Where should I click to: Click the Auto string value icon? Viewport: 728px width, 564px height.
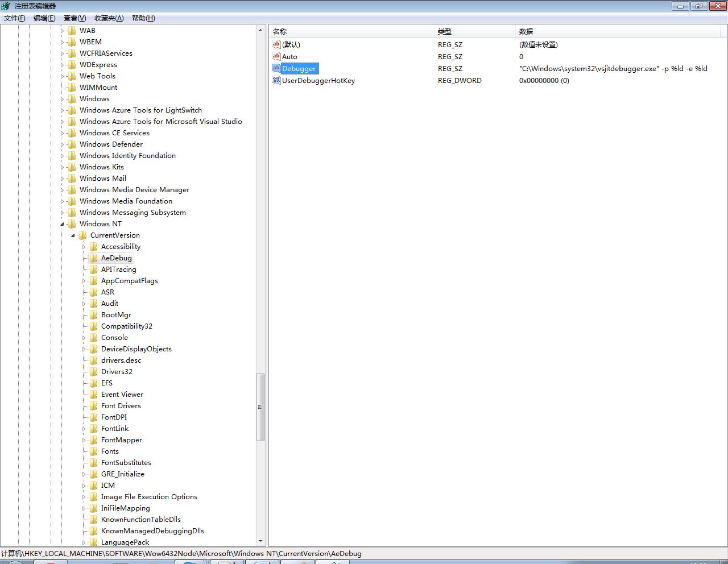coord(276,56)
